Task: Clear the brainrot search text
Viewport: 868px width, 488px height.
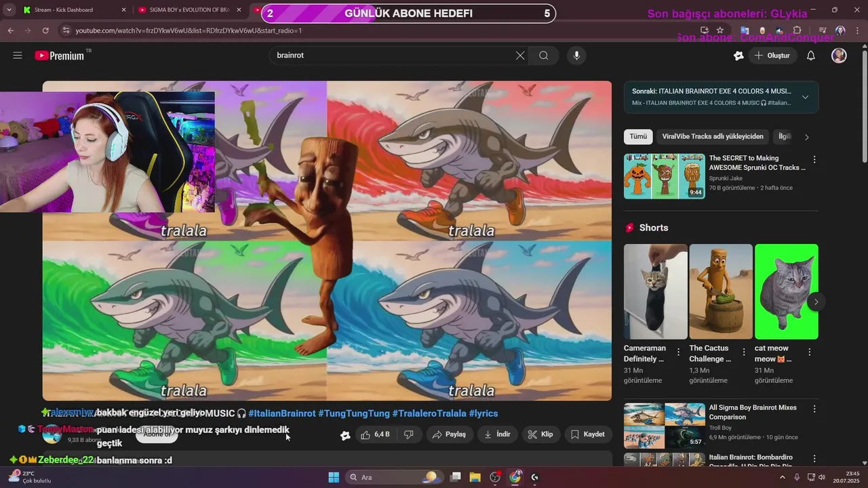Action: [520, 56]
